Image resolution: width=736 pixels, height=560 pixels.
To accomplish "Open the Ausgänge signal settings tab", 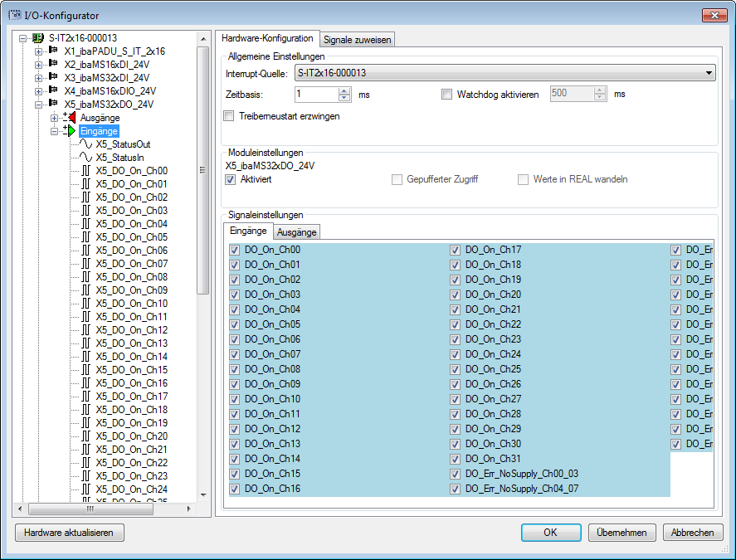I will tap(296, 232).
